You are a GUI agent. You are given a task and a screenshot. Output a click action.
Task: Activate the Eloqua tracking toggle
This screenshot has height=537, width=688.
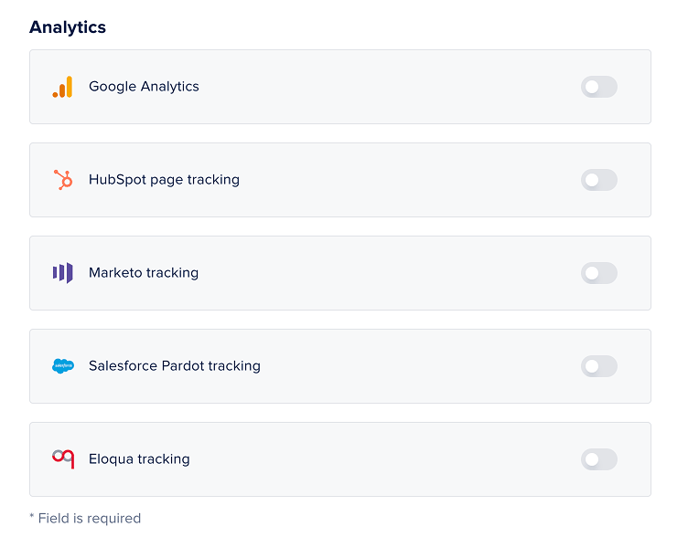599,459
